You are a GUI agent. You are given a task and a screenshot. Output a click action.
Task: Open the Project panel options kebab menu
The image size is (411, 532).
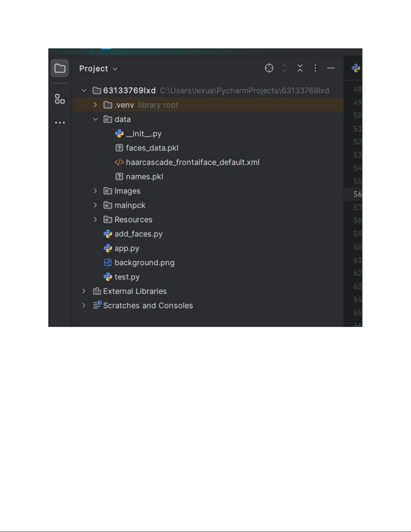315,68
